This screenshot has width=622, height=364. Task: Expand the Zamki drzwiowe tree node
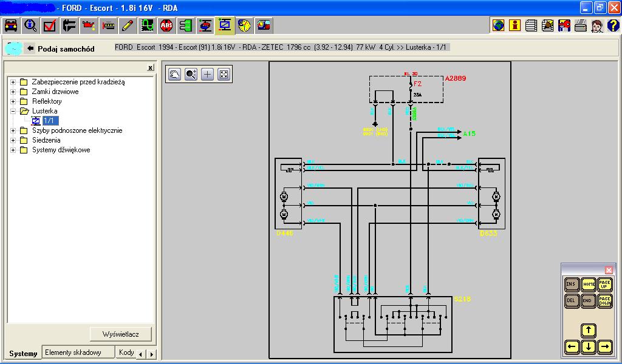pyautogui.click(x=13, y=92)
